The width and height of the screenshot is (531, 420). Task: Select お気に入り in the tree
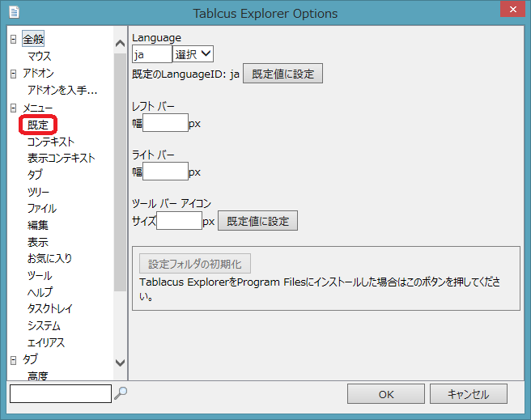49,259
